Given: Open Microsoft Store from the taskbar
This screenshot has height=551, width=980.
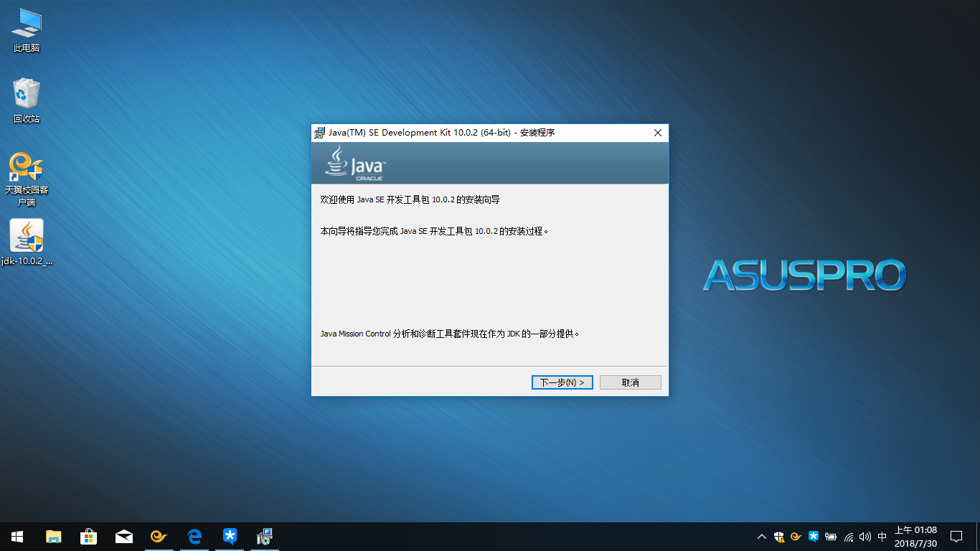Looking at the screenshot, I should 88,537.
